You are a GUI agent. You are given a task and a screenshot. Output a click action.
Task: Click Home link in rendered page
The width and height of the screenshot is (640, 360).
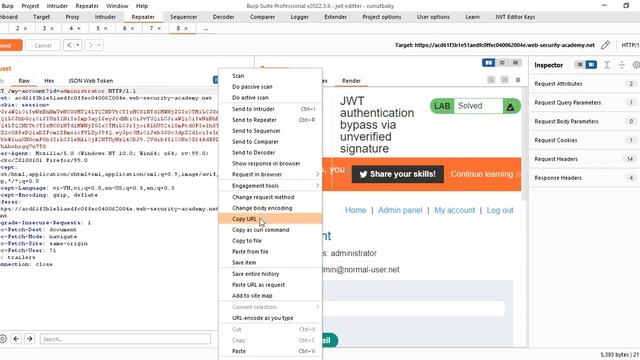[x=356, y=210]
